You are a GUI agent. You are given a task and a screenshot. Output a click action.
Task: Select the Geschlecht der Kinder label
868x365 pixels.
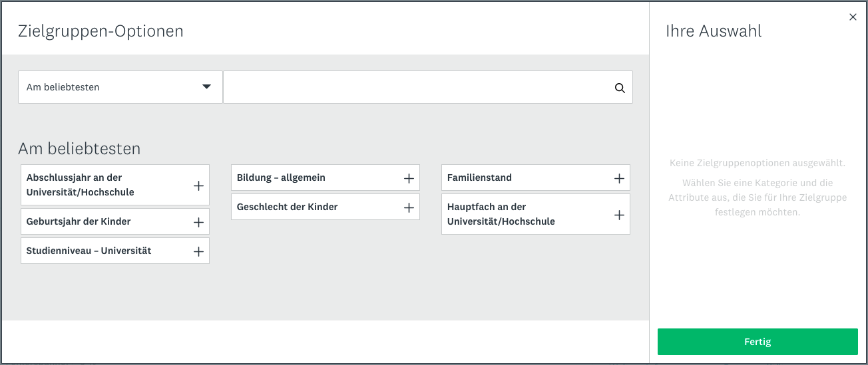tap(287, 207)
